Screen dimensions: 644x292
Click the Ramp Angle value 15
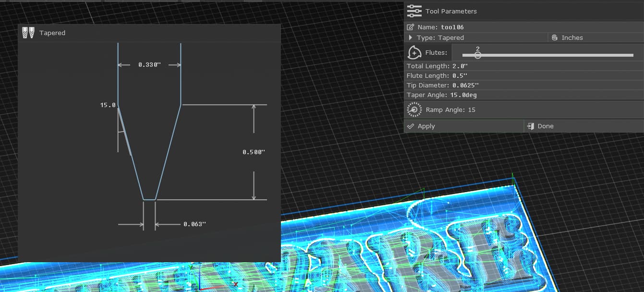[x=471, y=110]
